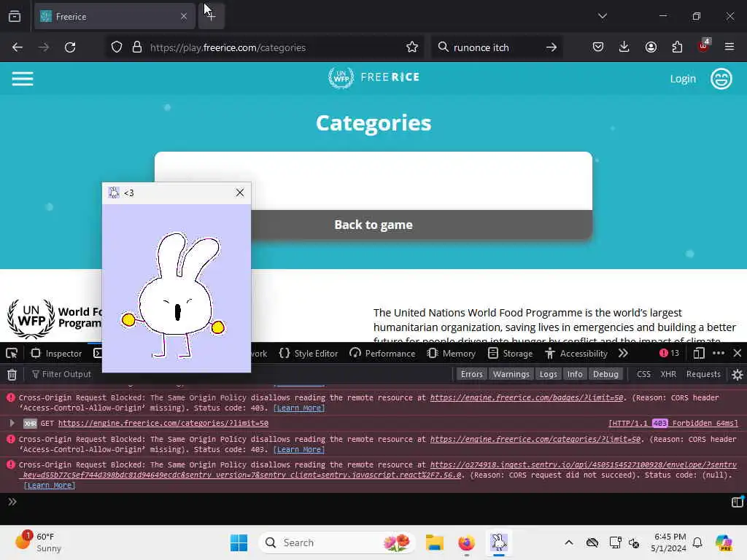Switch to Style Editor tab
Screen dimensions: 747x560
[x=309, y=354]
